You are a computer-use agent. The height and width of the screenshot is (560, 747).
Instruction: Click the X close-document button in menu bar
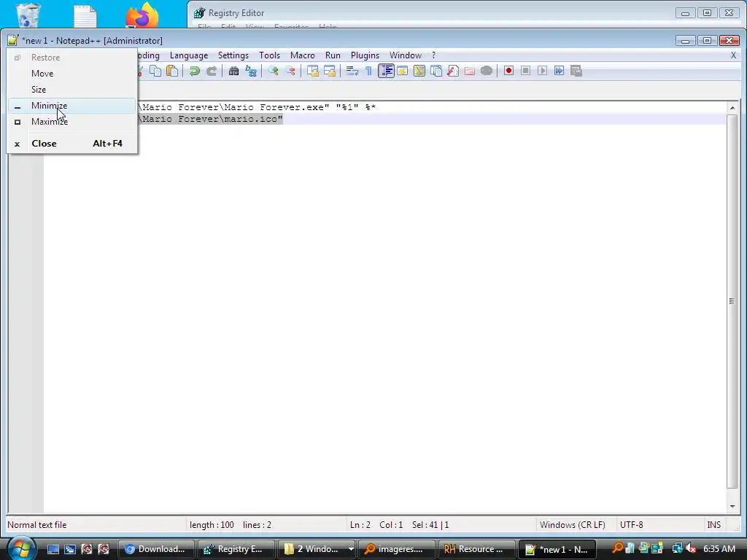[x=733, y=55]
